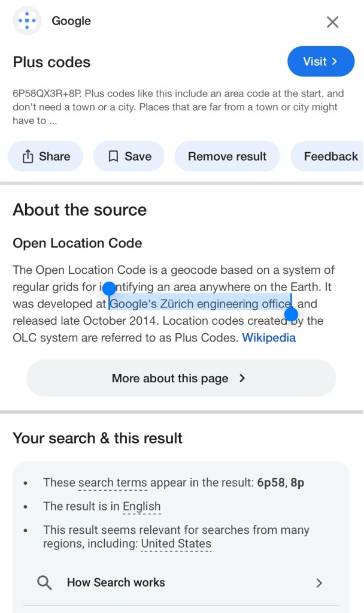The height and width of the screenshot is (613, 364).
Task: Tap the underlined search terms link
Action: pos(113,482)
